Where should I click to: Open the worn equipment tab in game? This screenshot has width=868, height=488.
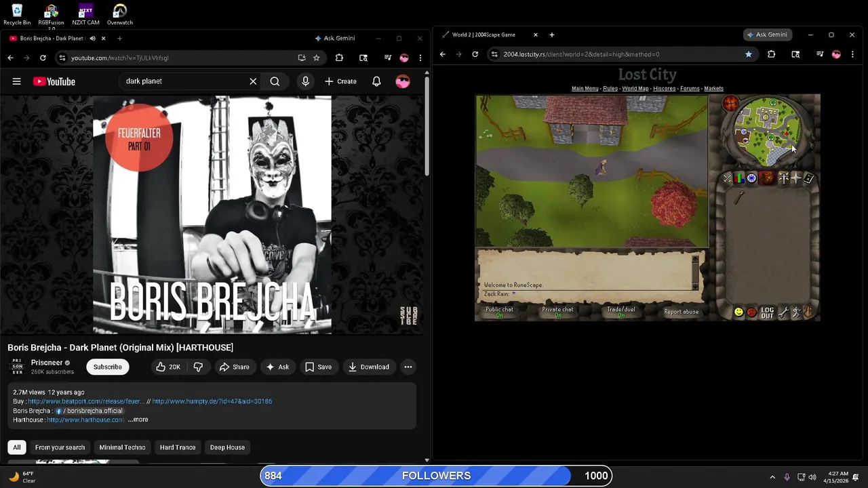[x=784, y=178]
